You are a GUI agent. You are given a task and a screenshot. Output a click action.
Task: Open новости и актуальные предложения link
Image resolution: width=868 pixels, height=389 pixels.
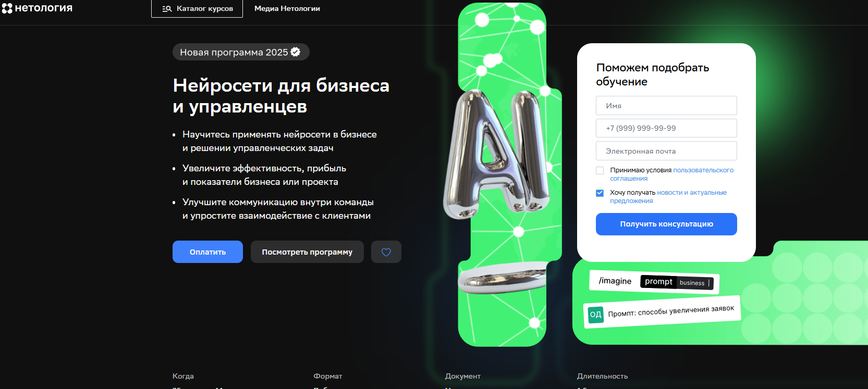(668, 197)
